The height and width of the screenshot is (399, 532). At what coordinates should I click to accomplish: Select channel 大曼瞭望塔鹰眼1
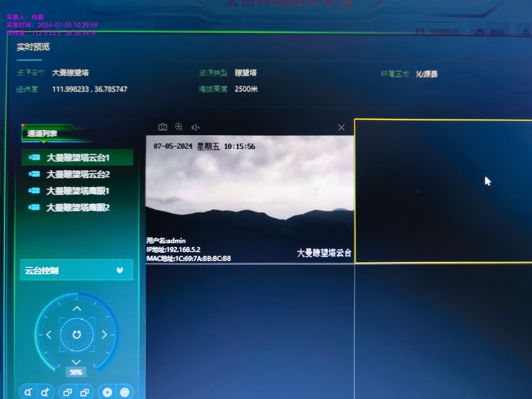tap(77, 191)
